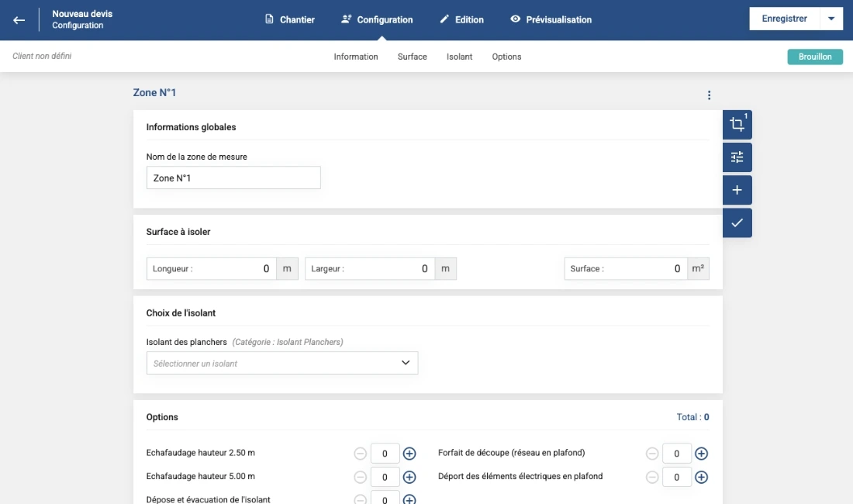Screen dimensions: 853x504
Task: Click the Enregistrer button
Action: 784,19
